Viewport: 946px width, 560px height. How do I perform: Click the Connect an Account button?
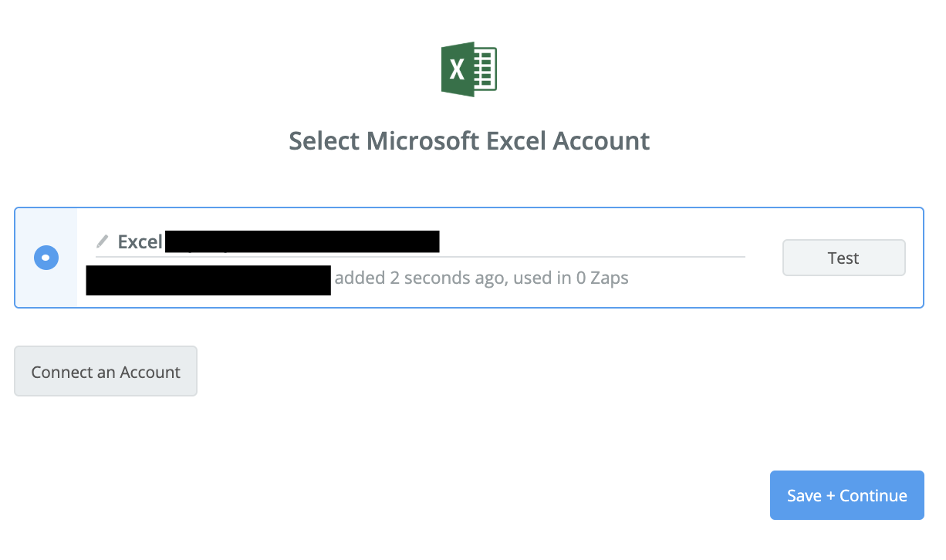tap(106, 372)
